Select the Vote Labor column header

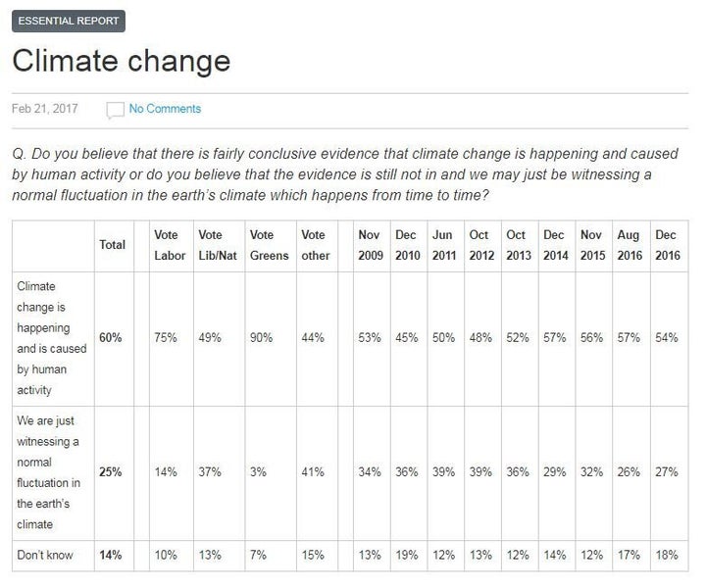tap(170, 245)
